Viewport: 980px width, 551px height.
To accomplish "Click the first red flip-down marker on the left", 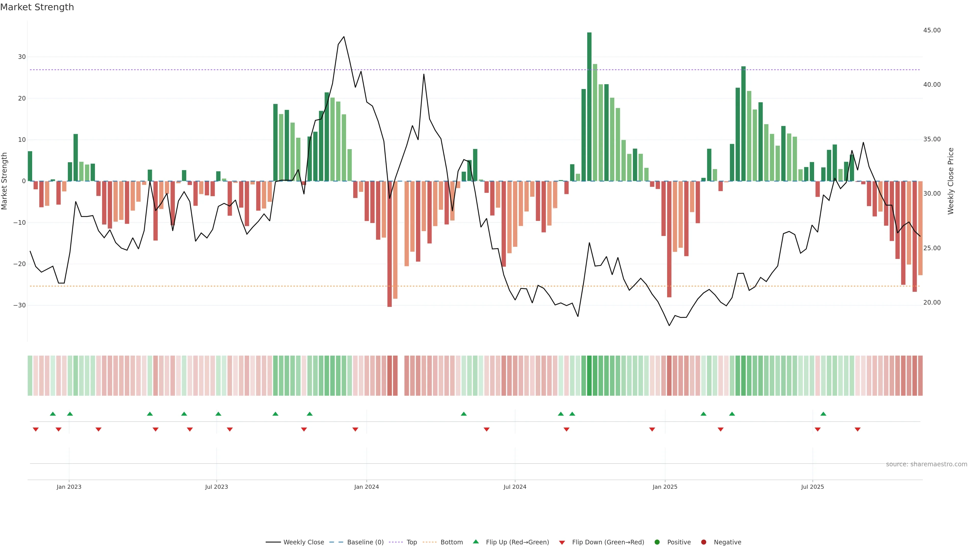I will point(36,429).
